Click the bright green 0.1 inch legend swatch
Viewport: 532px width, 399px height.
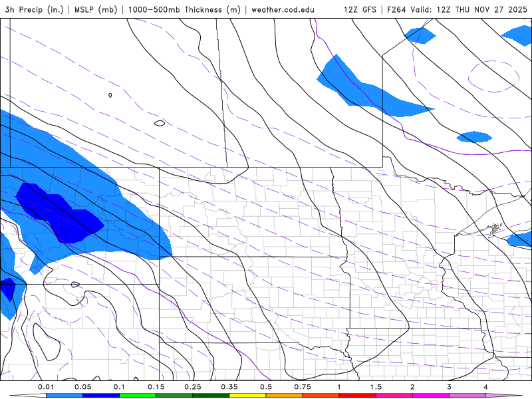(x=138, y=396)
